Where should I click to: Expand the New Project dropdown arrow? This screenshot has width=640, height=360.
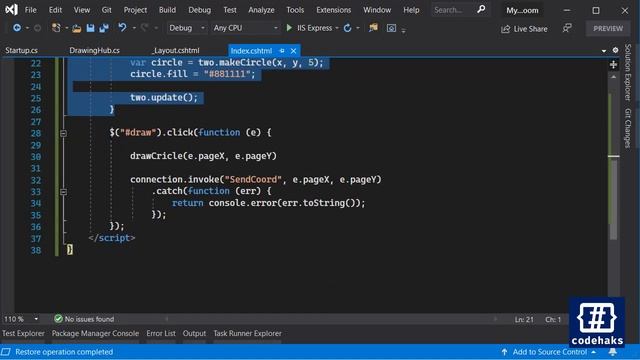pyautogui.click(x=66, y=28)
